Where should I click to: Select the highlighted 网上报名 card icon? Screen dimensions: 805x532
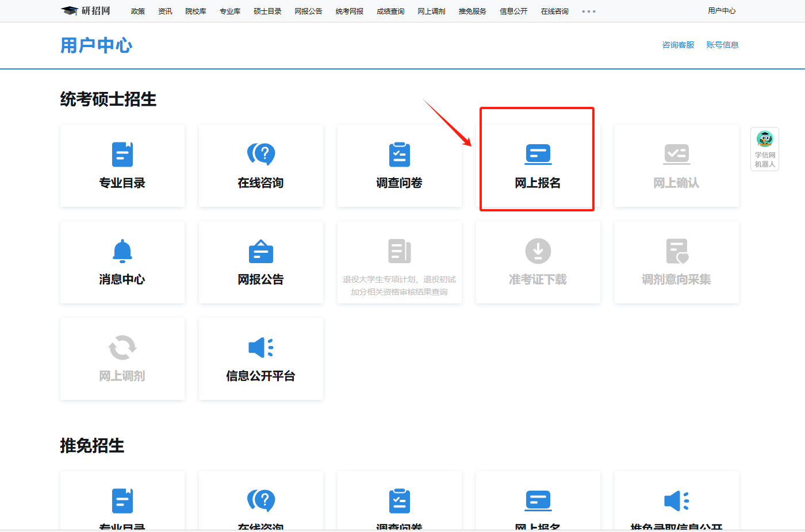[x=538, y=154]
